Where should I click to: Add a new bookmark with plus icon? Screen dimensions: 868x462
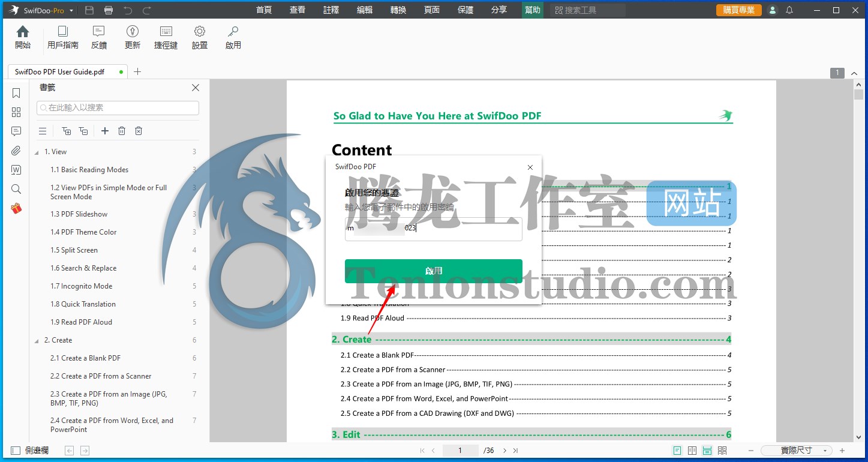point(105,131)
